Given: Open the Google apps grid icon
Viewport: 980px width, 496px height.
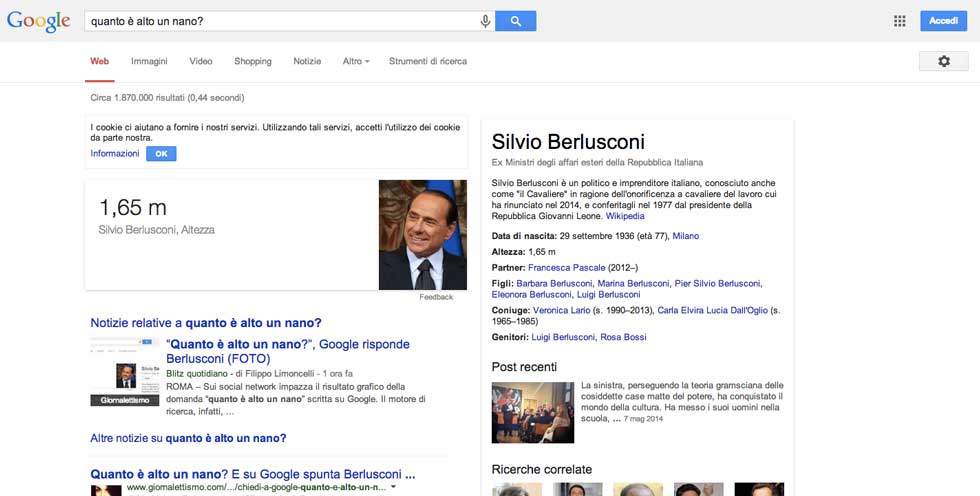Looking at the screenshot, I should click(x=899, y=21).
